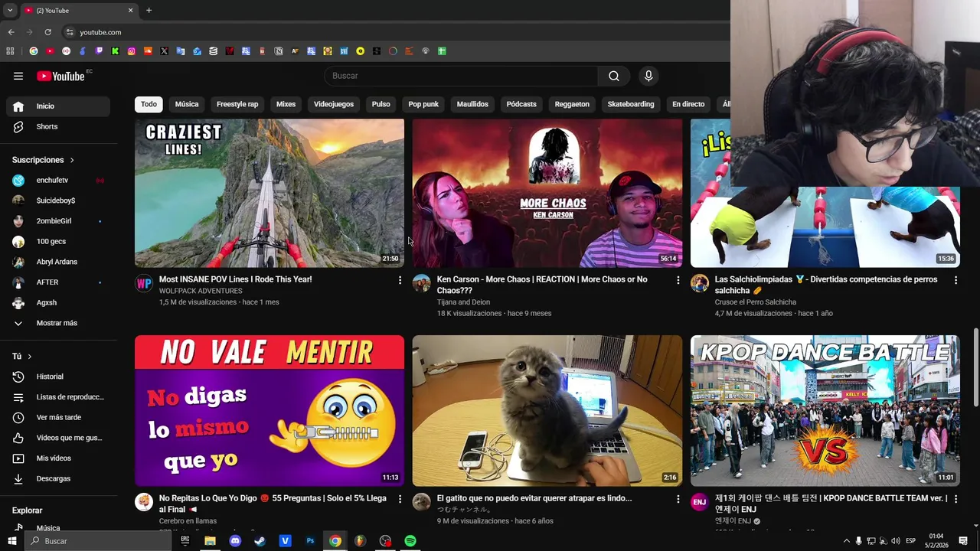Show hidden system tray icons
Image resolution: width=980 pixels, height=551 pixels.
pyautogui.click(x=846, y=541)
